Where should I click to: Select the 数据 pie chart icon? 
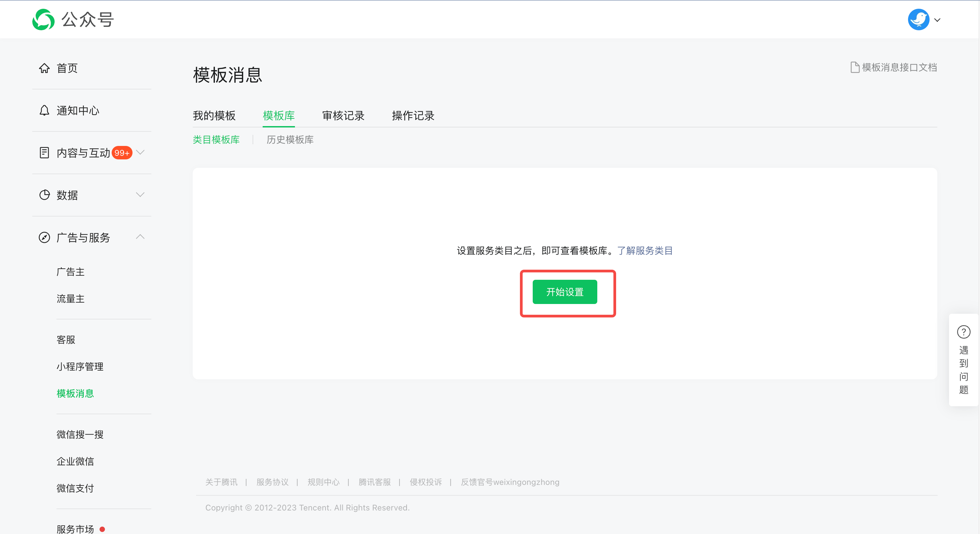pos(44,195)
